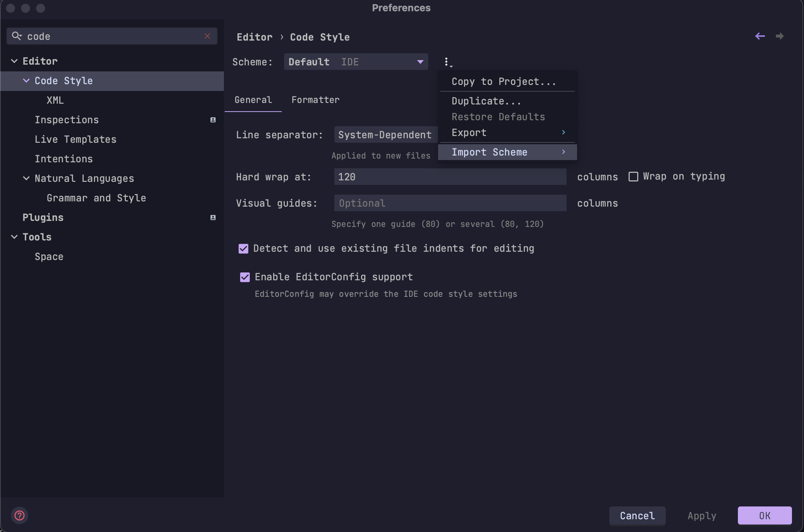Click the Cancel button

(637, 515)
